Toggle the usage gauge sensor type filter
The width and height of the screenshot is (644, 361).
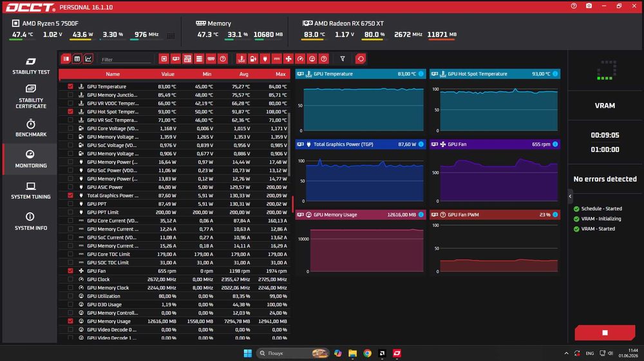(x=312, y=59)
